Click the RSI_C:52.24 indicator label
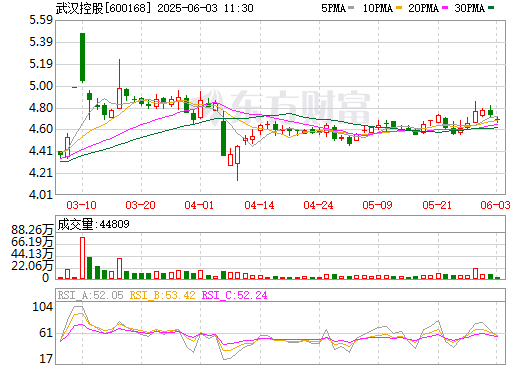Image resolution: width=520 pixels, height=365 pixels. point(235,295)
